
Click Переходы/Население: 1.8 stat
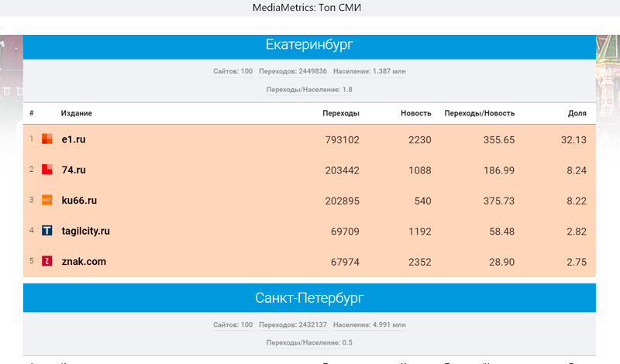pos(309,90)
